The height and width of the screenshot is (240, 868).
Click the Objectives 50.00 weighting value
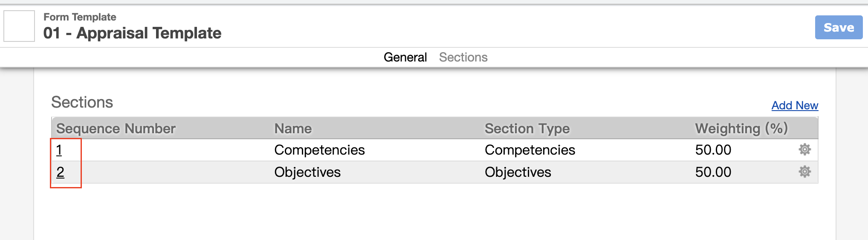click(713, 172)
